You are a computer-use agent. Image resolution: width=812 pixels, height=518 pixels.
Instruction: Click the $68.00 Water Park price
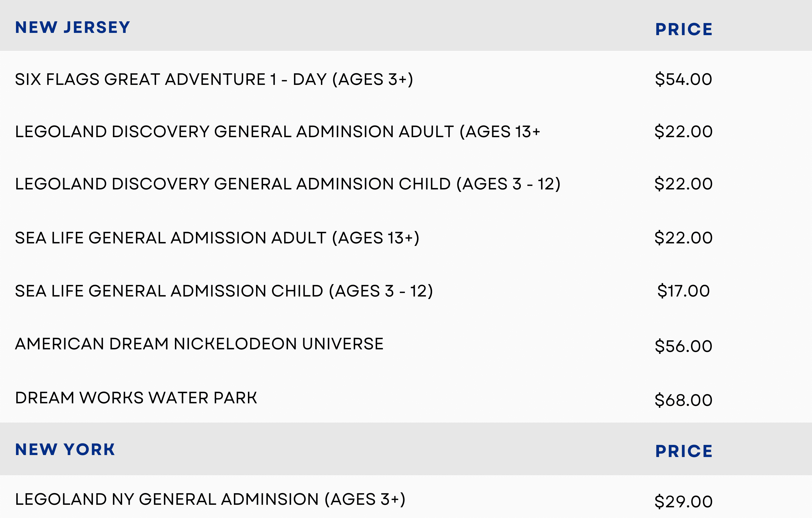pyautogui.click(x=683, y=400)
